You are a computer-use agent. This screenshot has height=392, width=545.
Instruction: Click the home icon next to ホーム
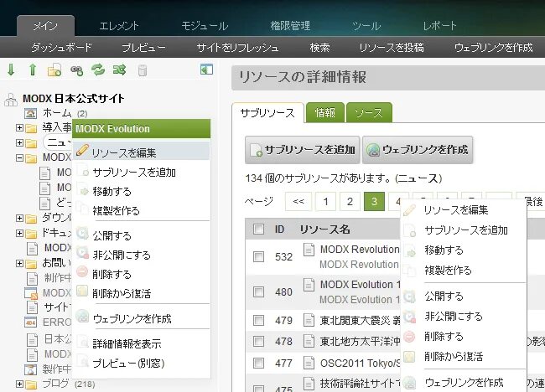[30, 113]
